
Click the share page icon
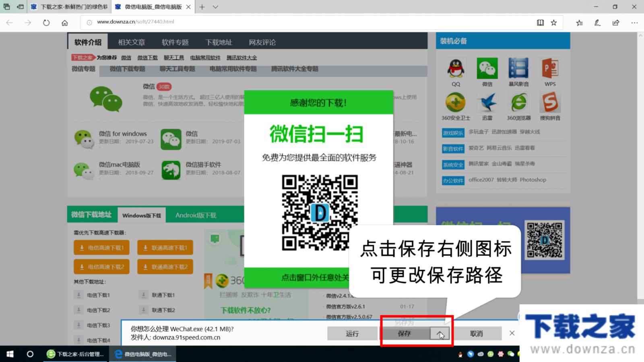pos(616,23)
